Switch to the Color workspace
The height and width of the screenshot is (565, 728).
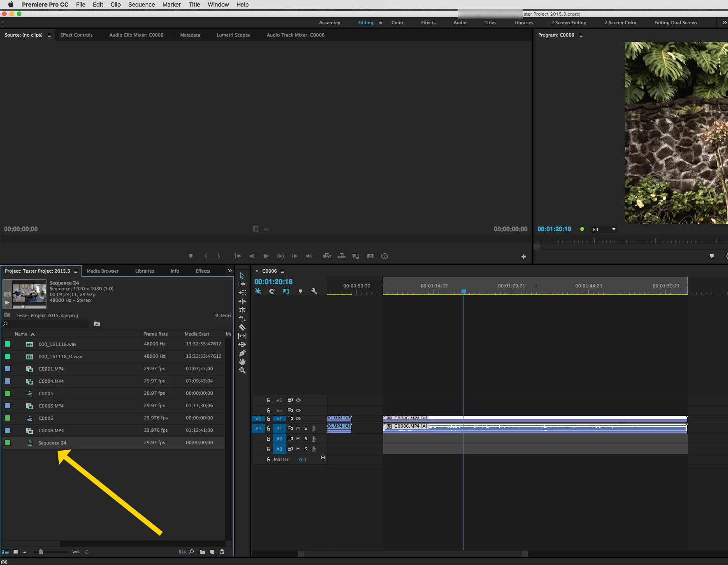(x=397, y=23)
